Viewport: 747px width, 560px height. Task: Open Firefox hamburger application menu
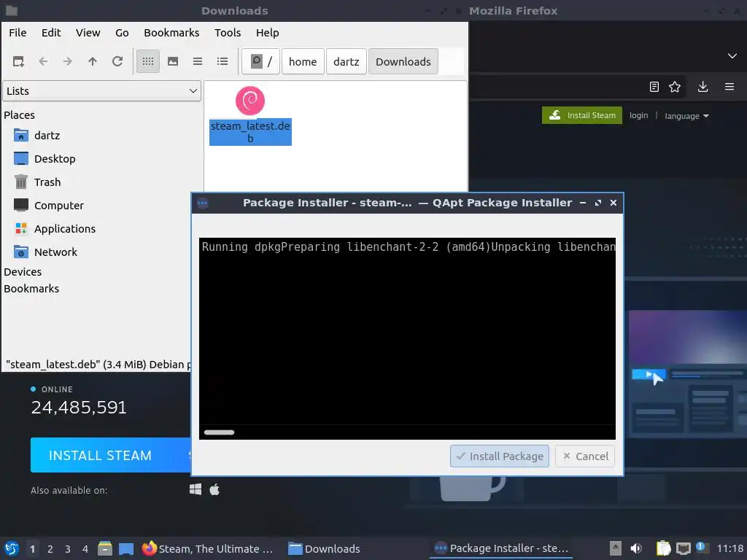tap(729, 87)
